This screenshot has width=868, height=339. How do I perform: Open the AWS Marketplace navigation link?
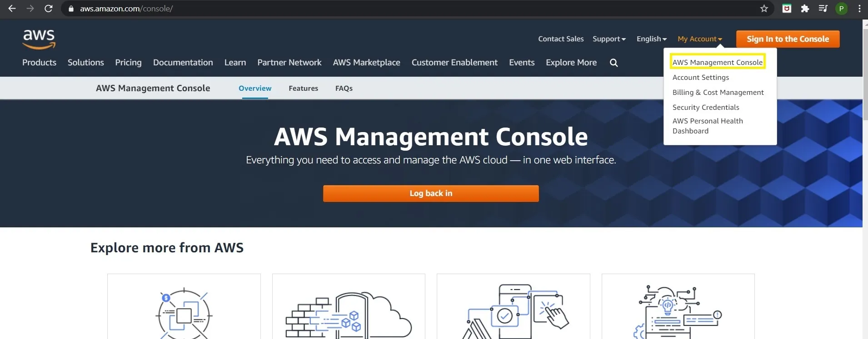coord(366,63)
